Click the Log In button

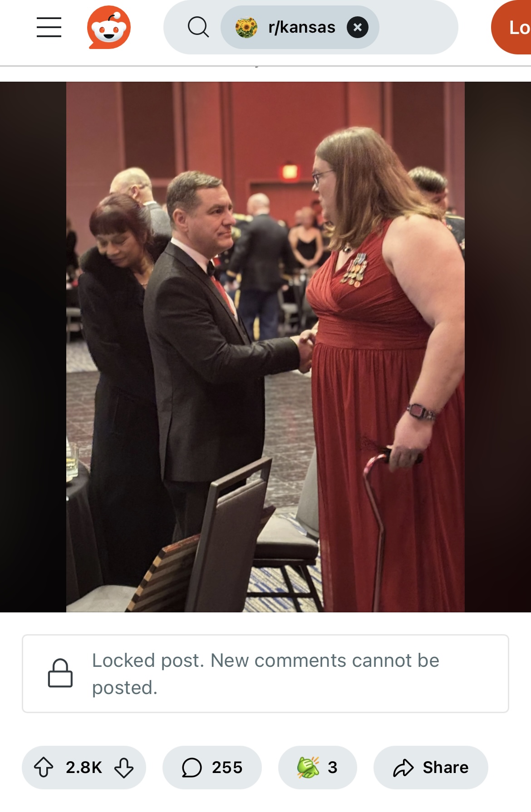(511, 27)
